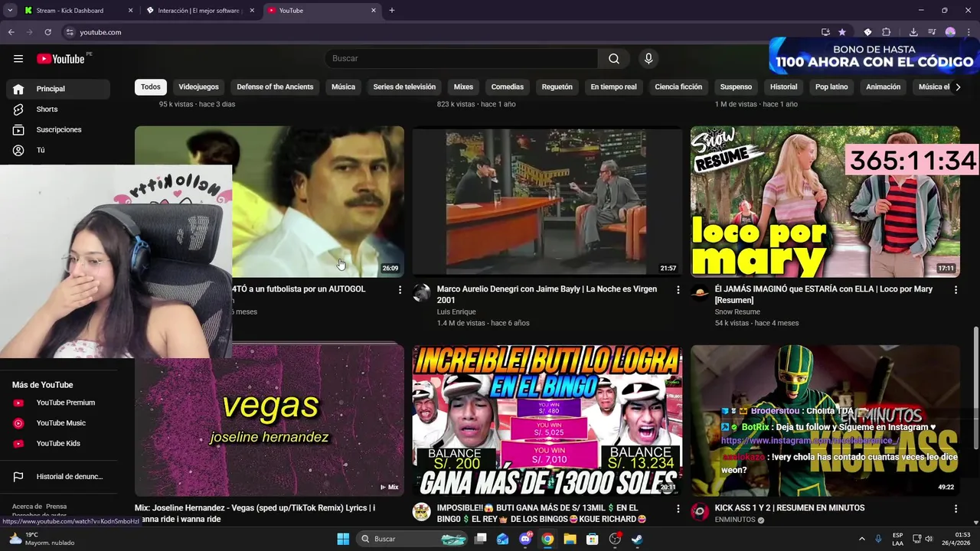980x551 pixels.
Task: Open the Tú section in sidebar
Action: [x=58, y=150]
